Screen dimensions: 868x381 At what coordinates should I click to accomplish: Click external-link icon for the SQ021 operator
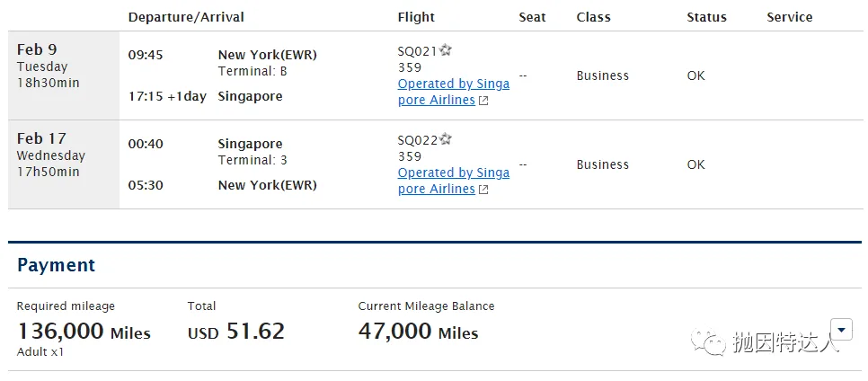(x=483, y=101)
